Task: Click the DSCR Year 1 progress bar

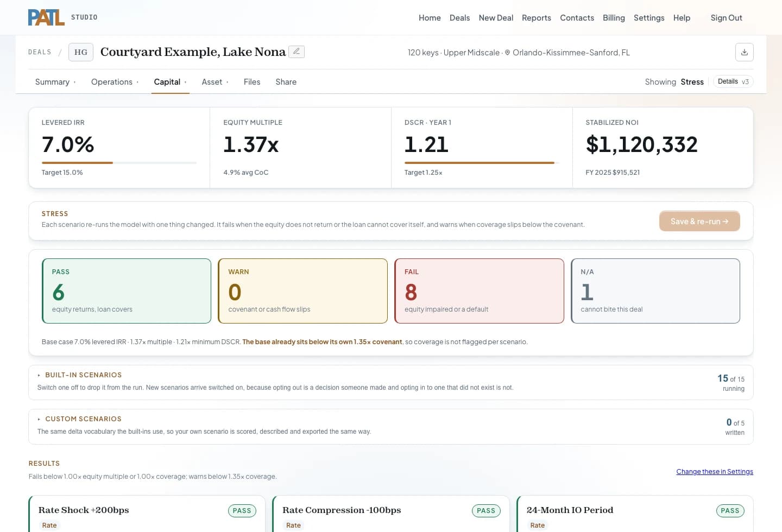Action: [482, 163]
